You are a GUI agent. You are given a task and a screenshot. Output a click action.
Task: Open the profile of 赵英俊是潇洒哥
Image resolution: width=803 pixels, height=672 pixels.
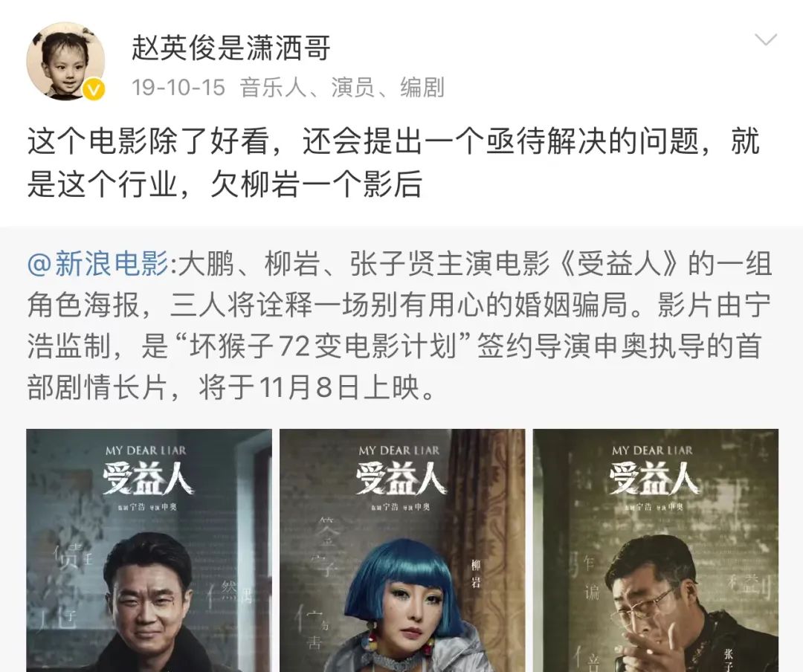click(x=230, y=48)
